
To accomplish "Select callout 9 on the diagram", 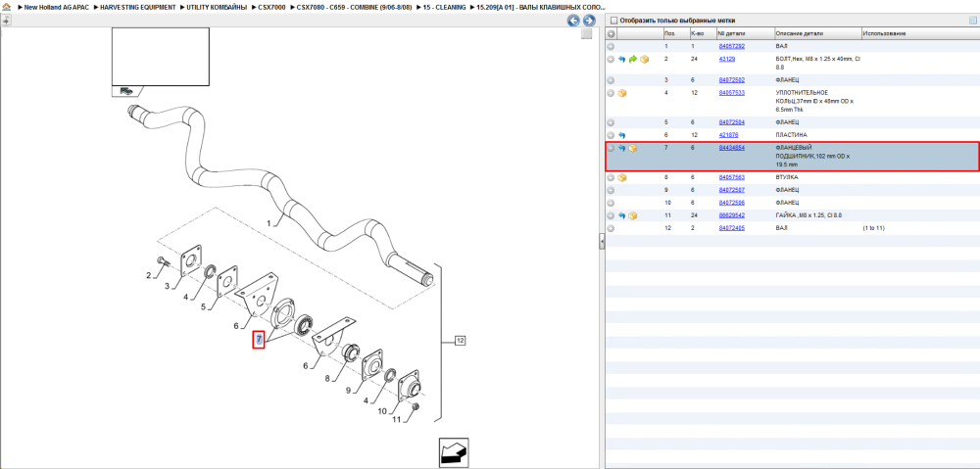I will (350, 391).
